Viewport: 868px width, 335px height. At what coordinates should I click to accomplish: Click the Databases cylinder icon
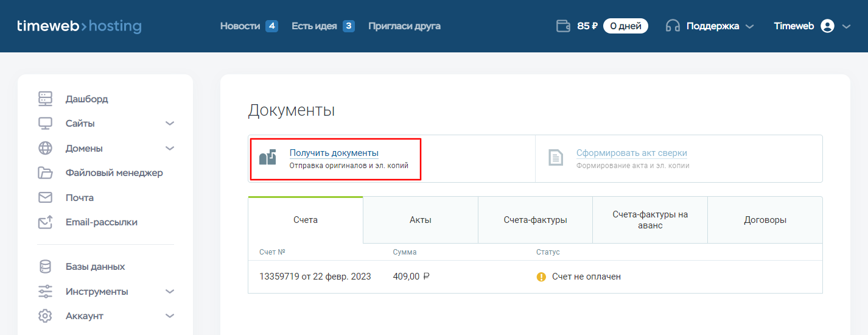point(46,267)
